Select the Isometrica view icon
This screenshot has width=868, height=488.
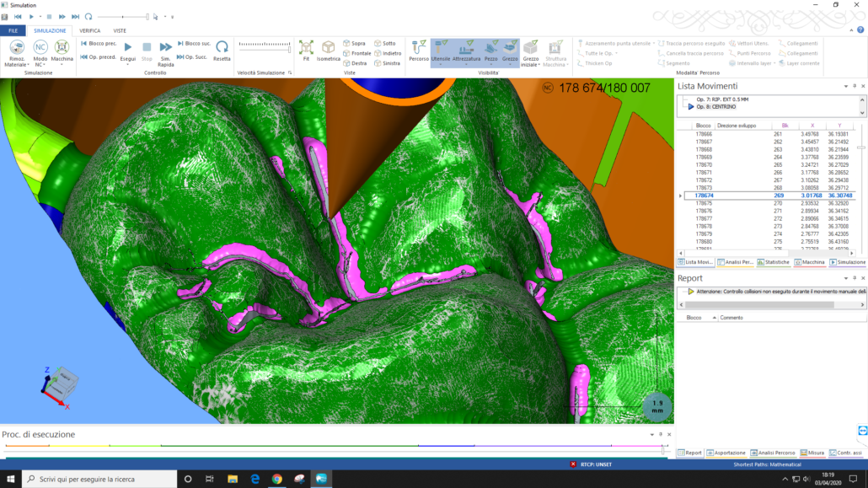(329, 47)
